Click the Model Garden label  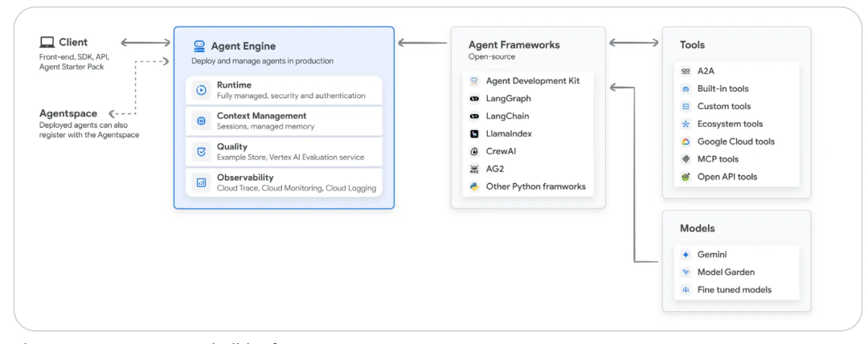click(x=726, y=272)
